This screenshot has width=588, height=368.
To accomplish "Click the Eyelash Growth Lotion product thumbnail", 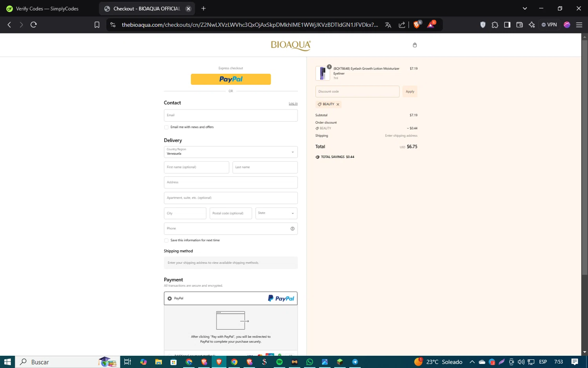I will [323, 73].
